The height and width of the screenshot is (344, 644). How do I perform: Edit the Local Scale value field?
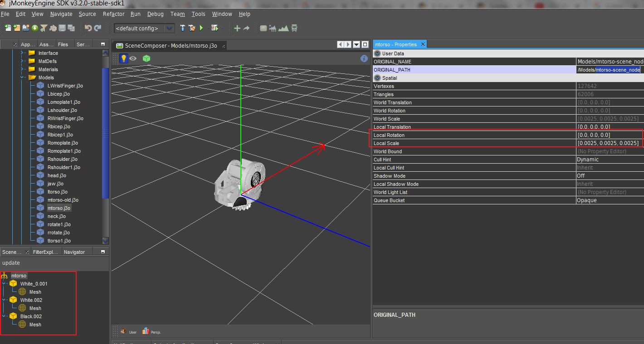point(610,143)
